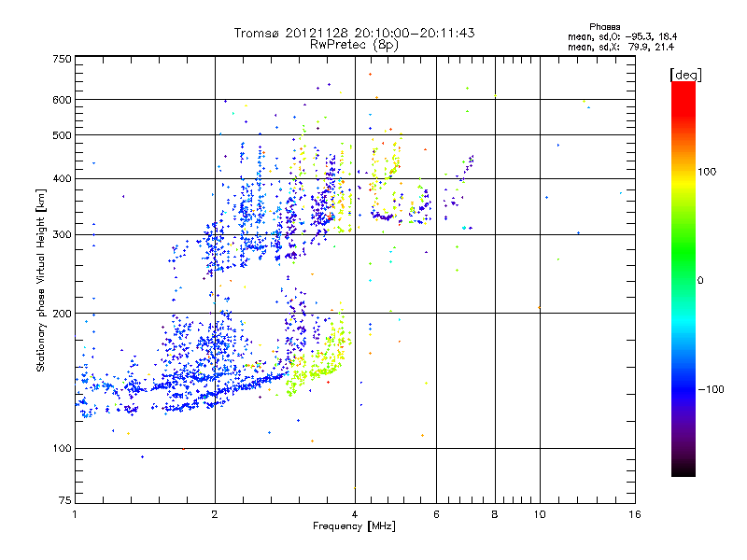Click the '[deg]' colorbar unit label
The image size is (747, 560).
685,76
